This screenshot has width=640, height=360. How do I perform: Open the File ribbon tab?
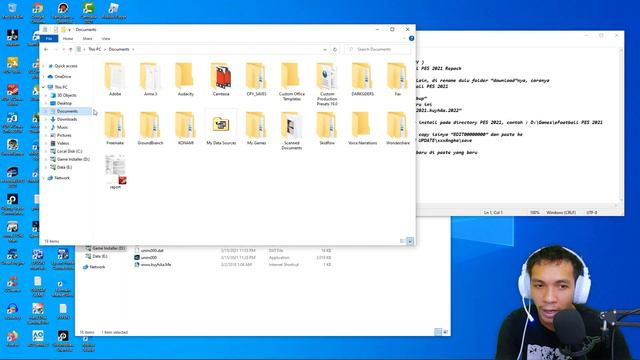coord(49,38)
